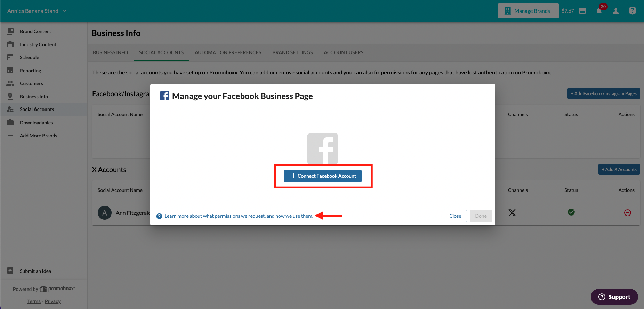Click the Status column header in X Accounts table

pos(571,190)
